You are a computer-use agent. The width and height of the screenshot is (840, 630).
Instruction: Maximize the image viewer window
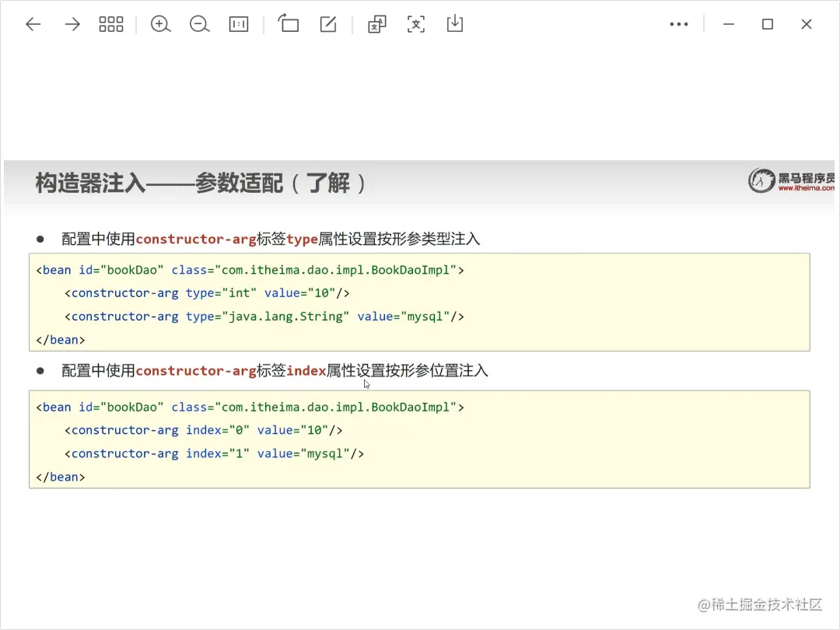pos(768,24)
